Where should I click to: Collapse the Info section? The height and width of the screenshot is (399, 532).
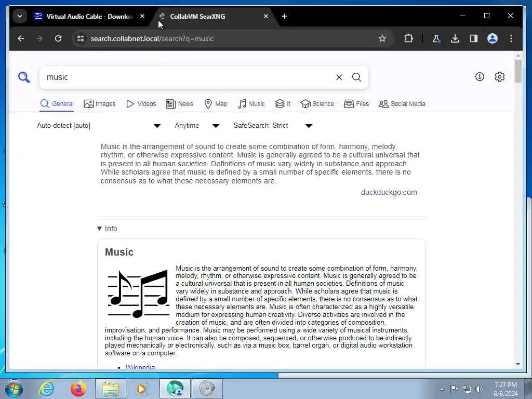tap(107, 229)
